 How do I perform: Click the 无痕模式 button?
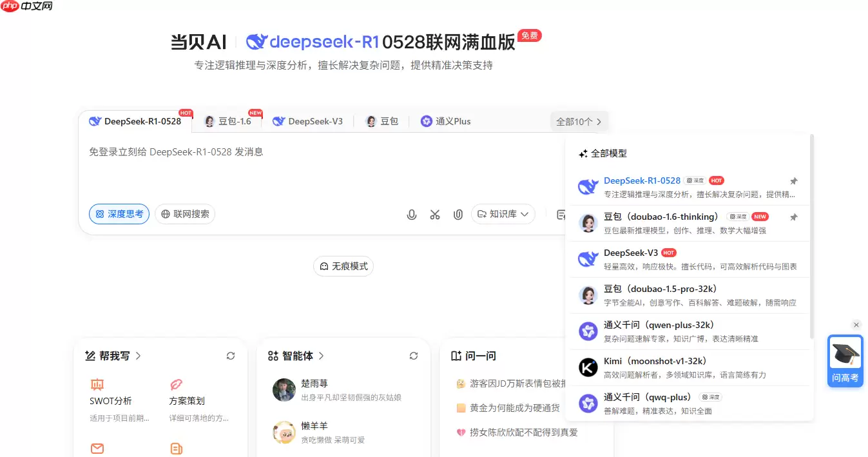(x=343, y=266)
